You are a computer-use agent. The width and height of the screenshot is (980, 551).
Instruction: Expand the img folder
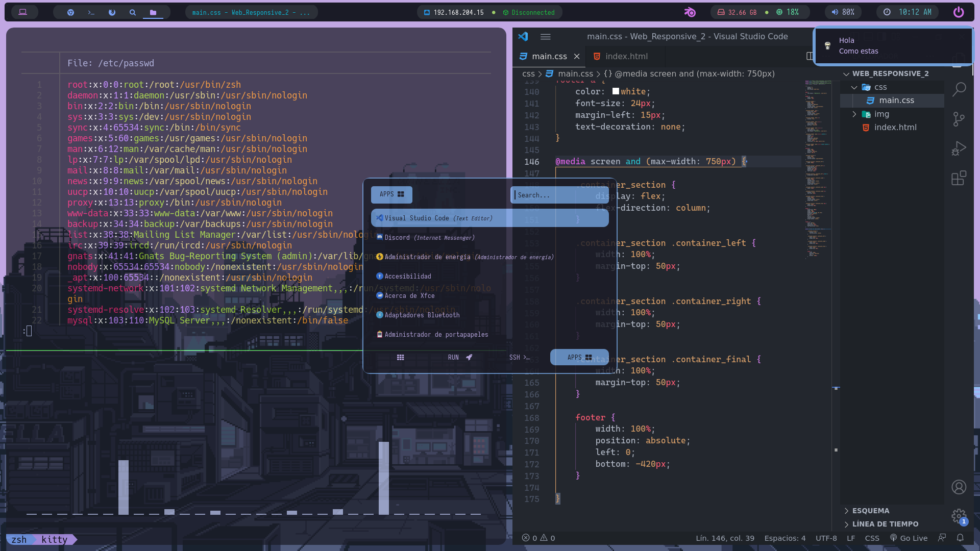pos(854,114)
